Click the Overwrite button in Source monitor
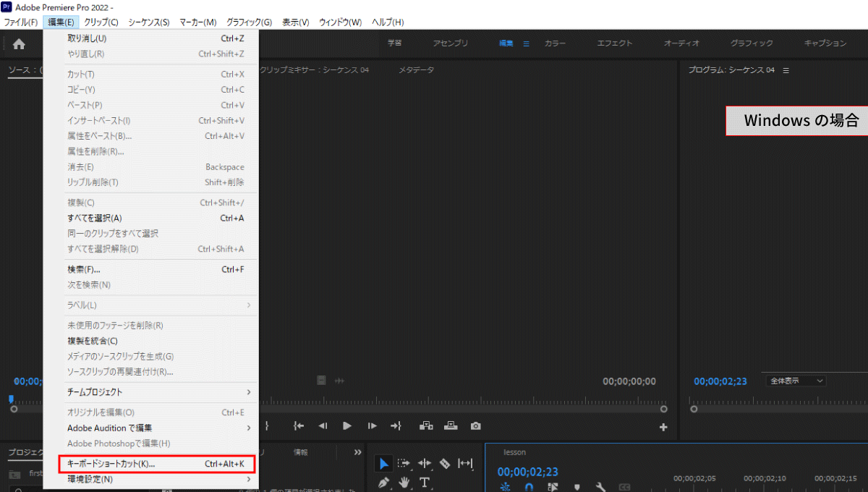 coord(451,426)
